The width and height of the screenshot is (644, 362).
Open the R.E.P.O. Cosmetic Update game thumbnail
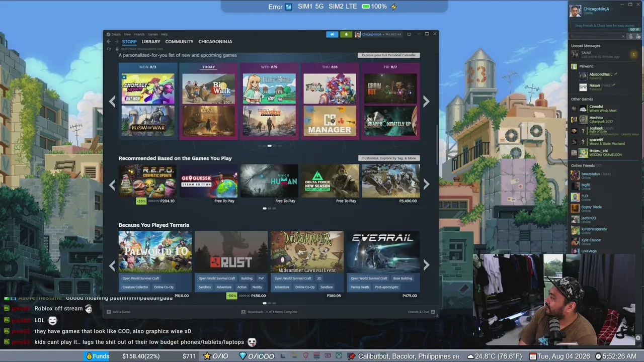point(147,180)
